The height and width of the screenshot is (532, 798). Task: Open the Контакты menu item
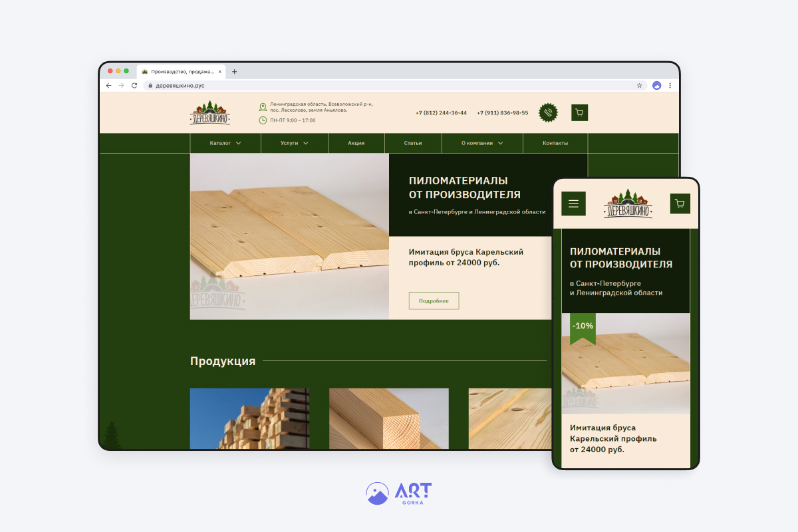click(555, 143)
